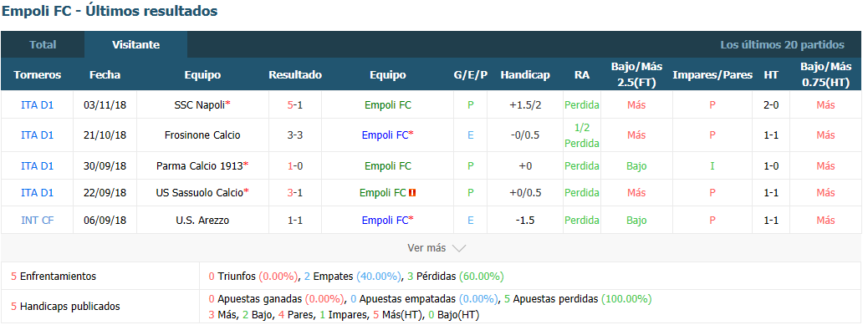Open Los últimos 20 partidos selector
The width and height of the screenshot is (868, 325).
[x=782, y=45]
